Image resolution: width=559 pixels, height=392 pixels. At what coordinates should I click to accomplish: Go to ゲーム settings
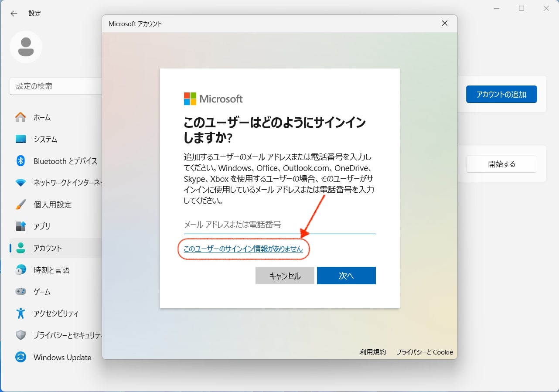(55, 292)
